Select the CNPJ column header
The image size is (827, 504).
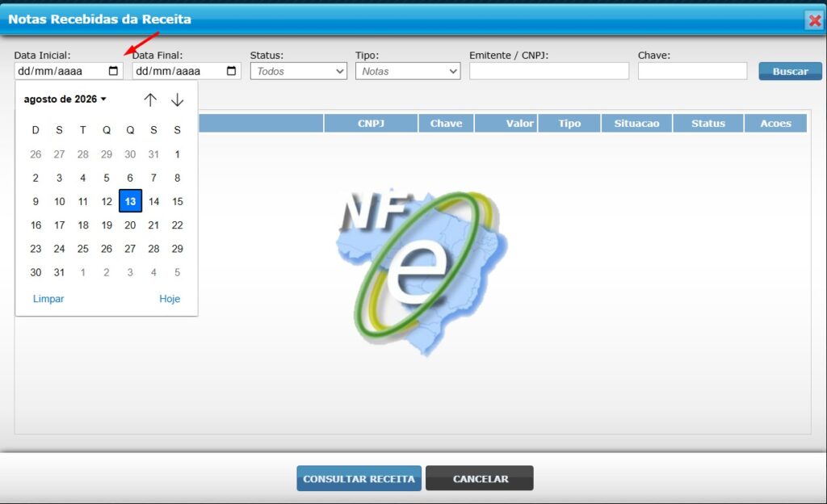pyautogui.click(x=371, y=124)
